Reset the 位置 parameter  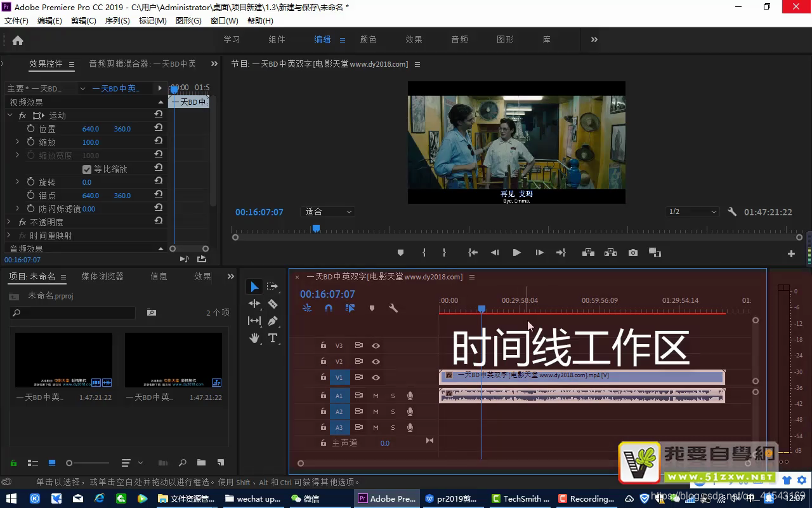(159, 128)
